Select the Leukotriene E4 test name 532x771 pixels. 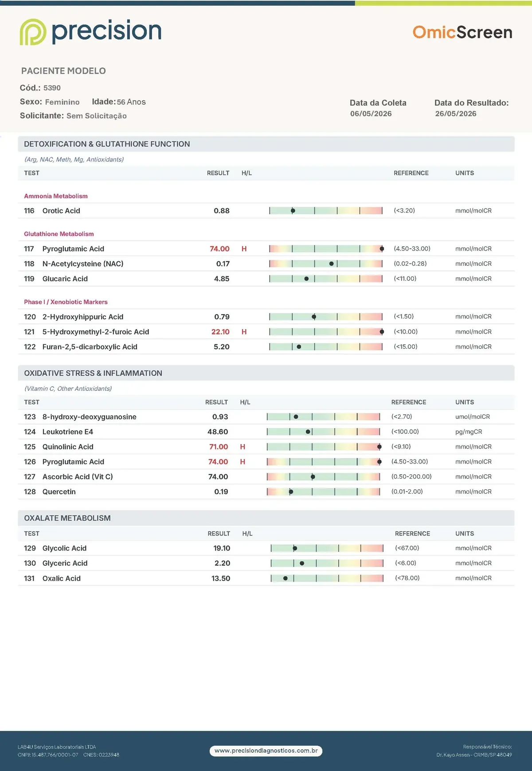(x=68, y=432)
